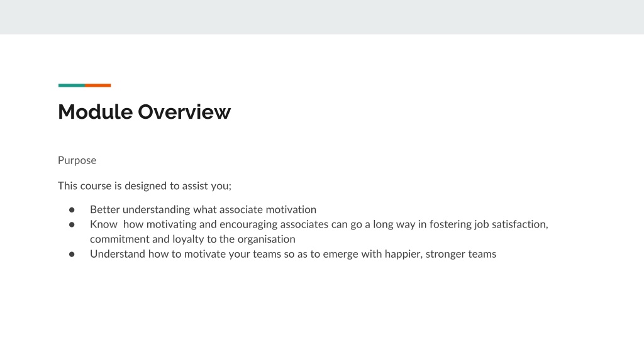644x362 pixels.
Task: Click the second bullet point marker
Action: pos(72,224)
